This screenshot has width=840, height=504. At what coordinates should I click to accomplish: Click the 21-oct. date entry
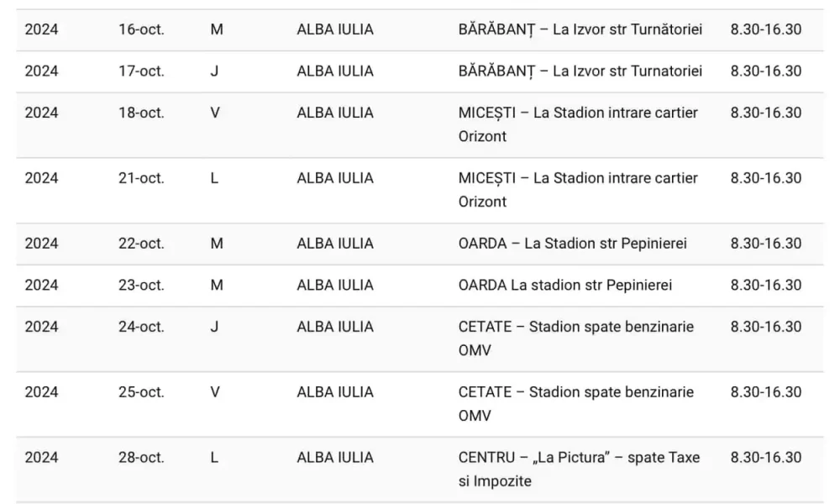(x=141, y=178)
